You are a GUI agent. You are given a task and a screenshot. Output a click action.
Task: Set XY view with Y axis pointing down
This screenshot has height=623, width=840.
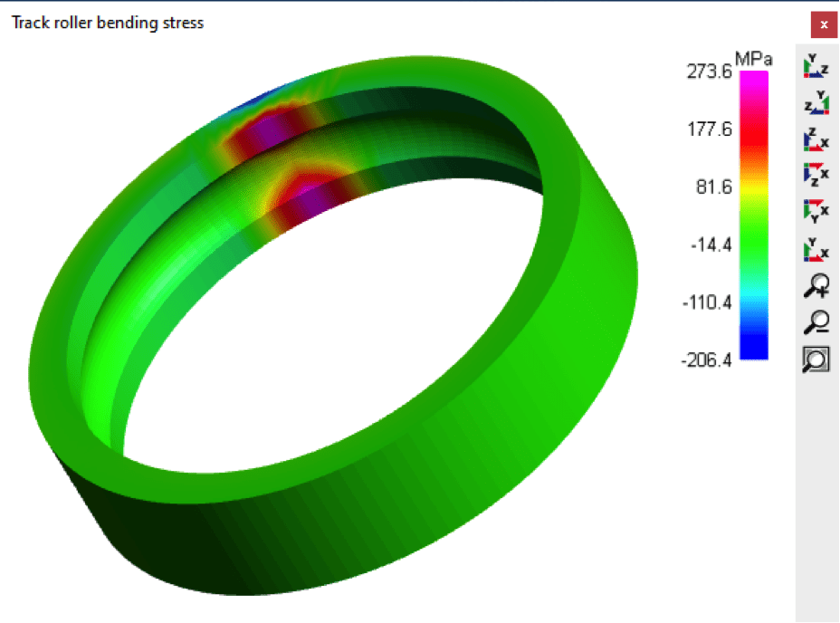point(816,209)
